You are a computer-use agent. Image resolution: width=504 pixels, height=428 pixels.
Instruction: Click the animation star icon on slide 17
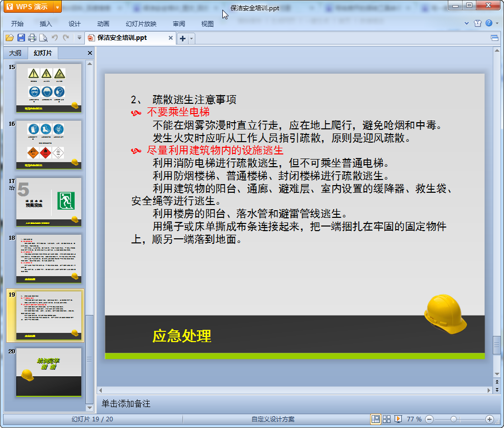pos(12,188)
